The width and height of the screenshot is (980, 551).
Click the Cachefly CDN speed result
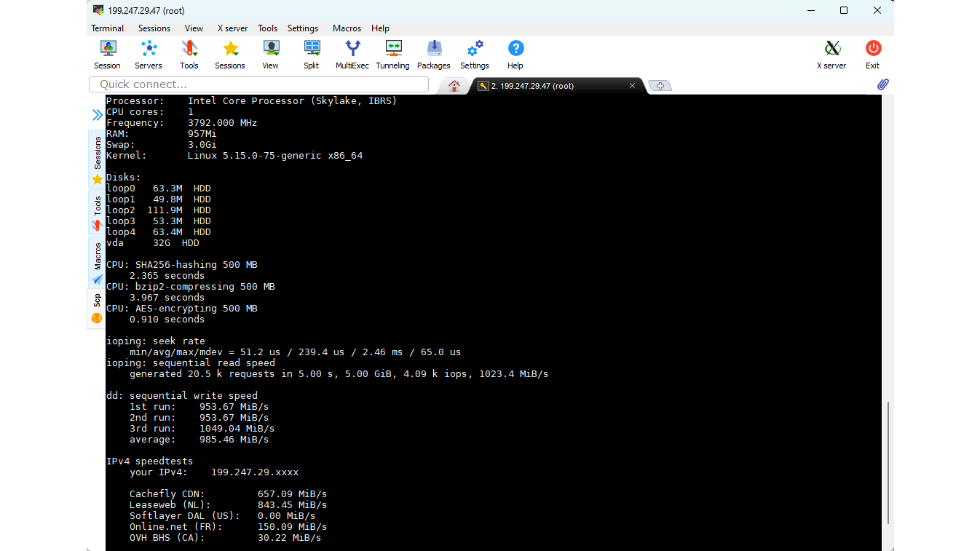229,494
